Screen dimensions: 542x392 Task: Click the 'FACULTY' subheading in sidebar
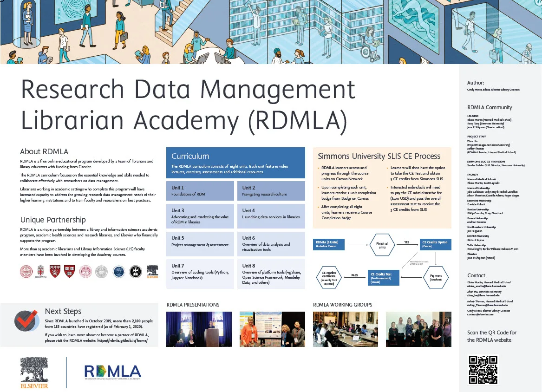point(472,175)
